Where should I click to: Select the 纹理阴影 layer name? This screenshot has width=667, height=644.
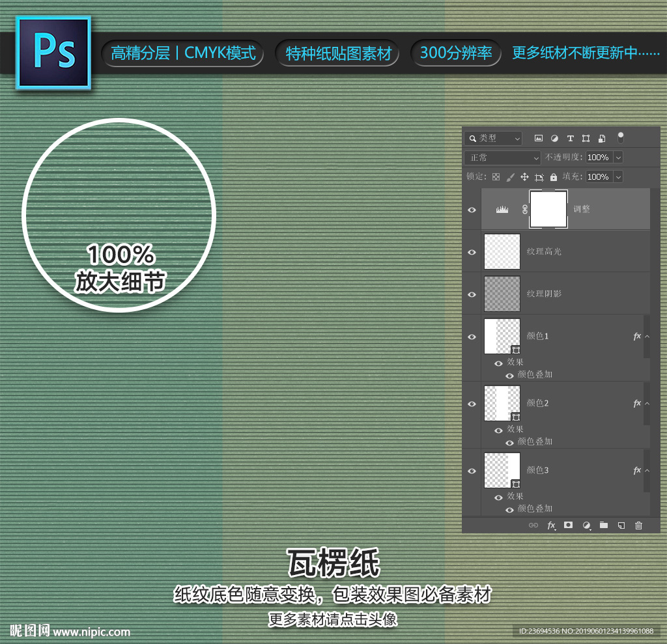pyautogui.click(x=544, y=294)
